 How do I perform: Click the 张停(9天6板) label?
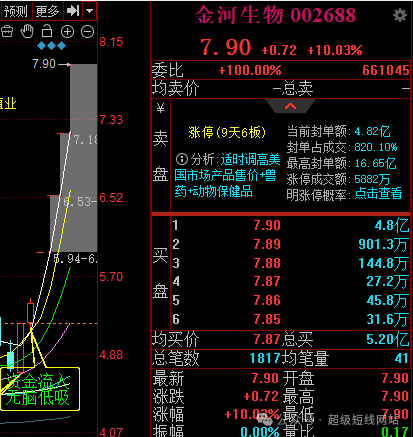[x=227, y=132]
